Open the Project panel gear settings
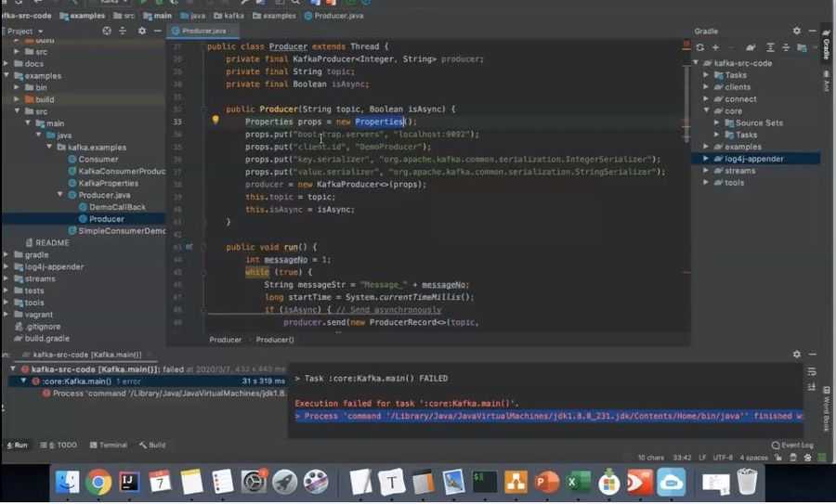 142,31
